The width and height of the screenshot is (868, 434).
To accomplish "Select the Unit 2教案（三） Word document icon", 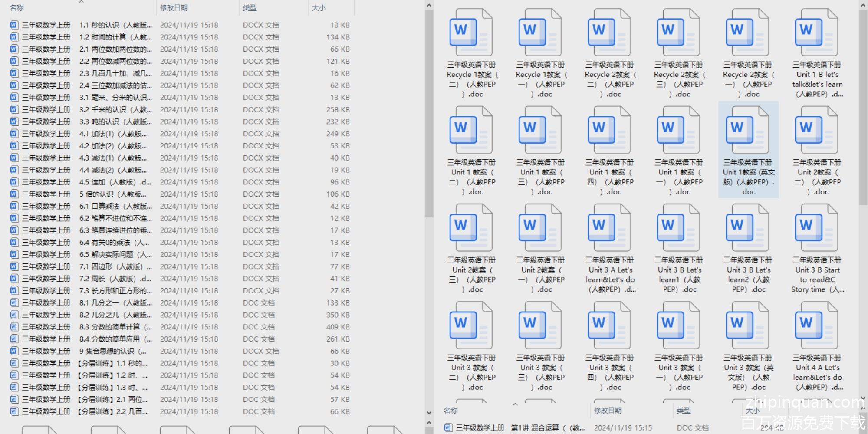I will point(471,228).
